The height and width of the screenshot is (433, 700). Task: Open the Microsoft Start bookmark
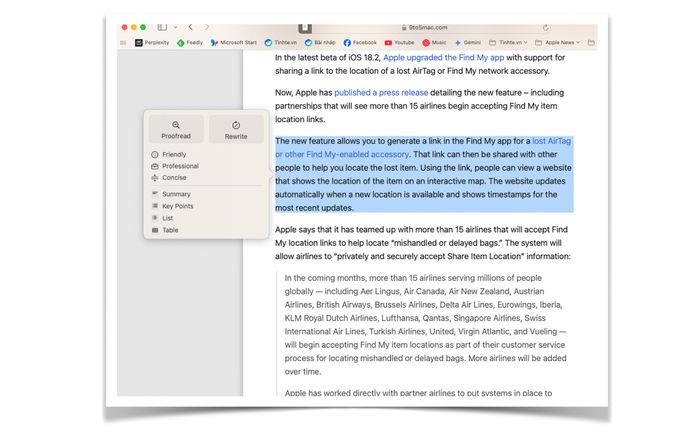(x=233, y=43)
